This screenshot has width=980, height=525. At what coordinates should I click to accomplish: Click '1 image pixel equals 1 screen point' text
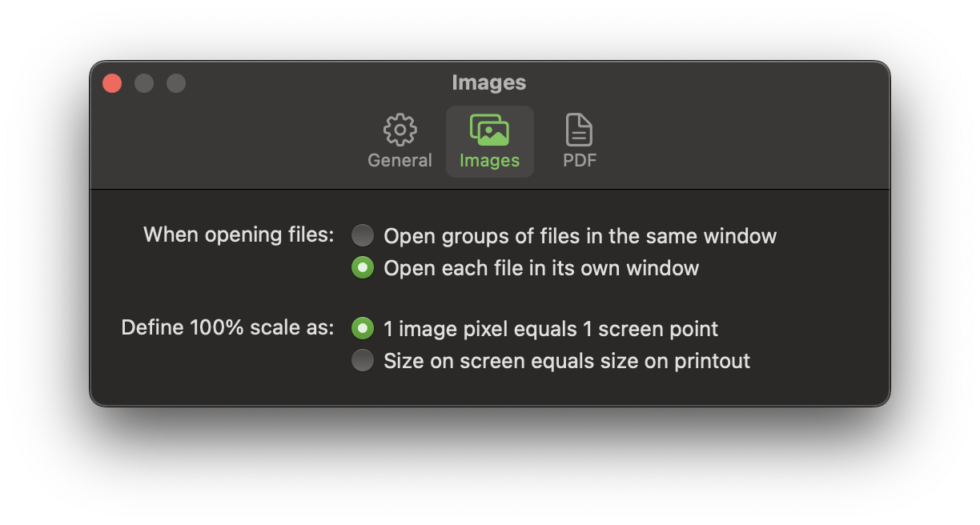pyautogui.click(x=551, y=329)
